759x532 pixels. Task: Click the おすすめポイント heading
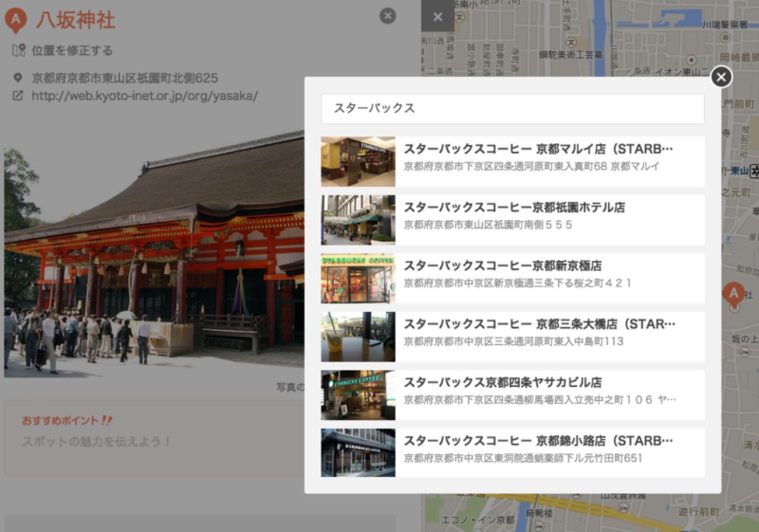[67, 421]
